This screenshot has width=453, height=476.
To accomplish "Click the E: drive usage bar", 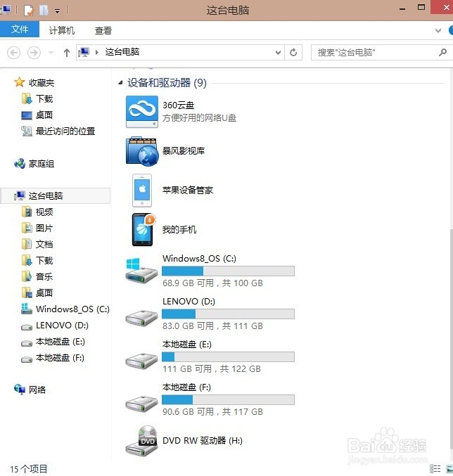I will tap(228, 356).
